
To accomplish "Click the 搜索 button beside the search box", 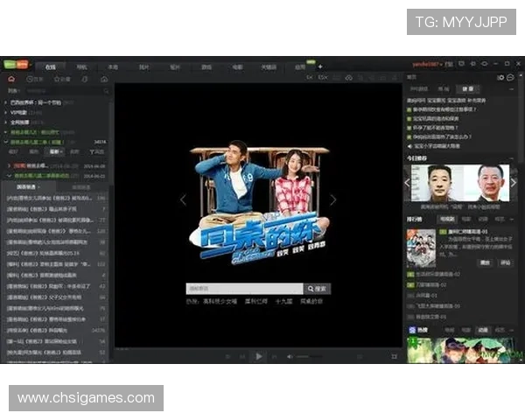I will pos(317,288).
